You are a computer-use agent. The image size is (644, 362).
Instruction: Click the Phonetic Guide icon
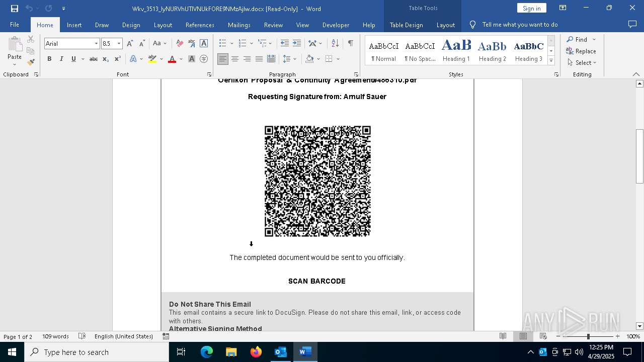coord(192,44)
